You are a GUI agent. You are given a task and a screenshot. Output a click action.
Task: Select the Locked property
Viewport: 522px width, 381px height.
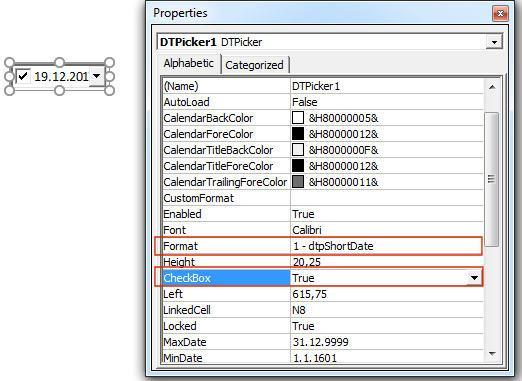click(180, 326)
